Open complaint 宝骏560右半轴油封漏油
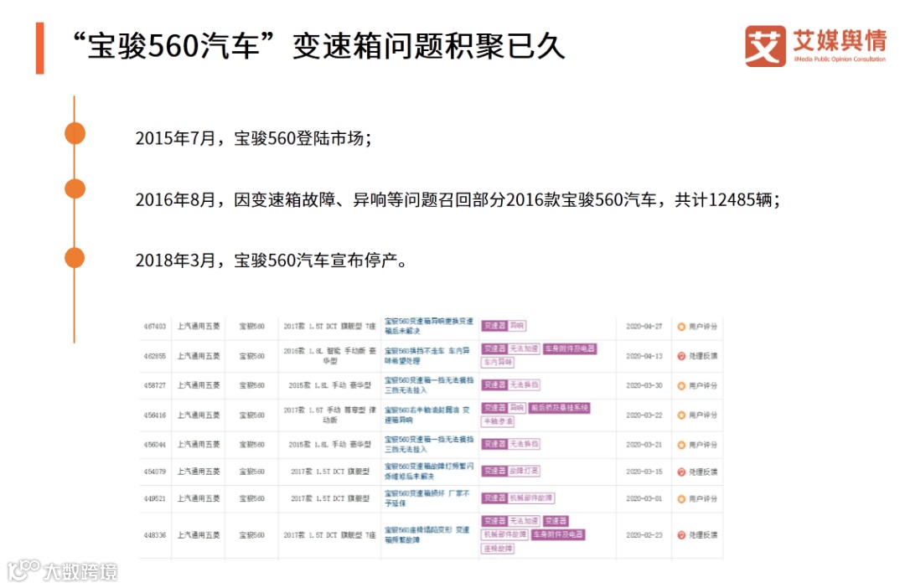 [x=427, y=415]
